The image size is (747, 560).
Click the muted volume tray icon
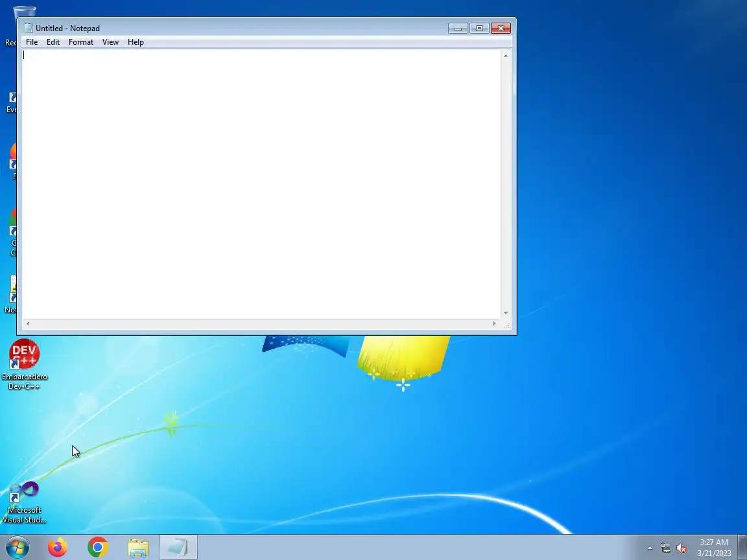coord(682,548)
